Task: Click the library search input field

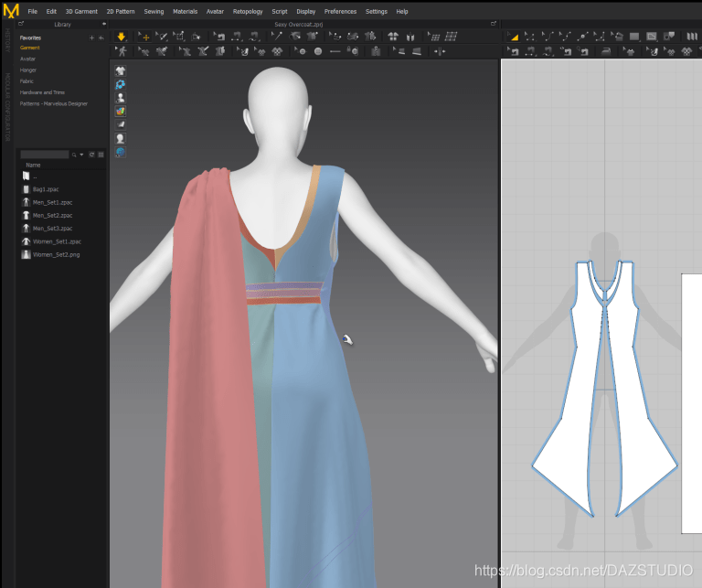Action: click(45, 155)
